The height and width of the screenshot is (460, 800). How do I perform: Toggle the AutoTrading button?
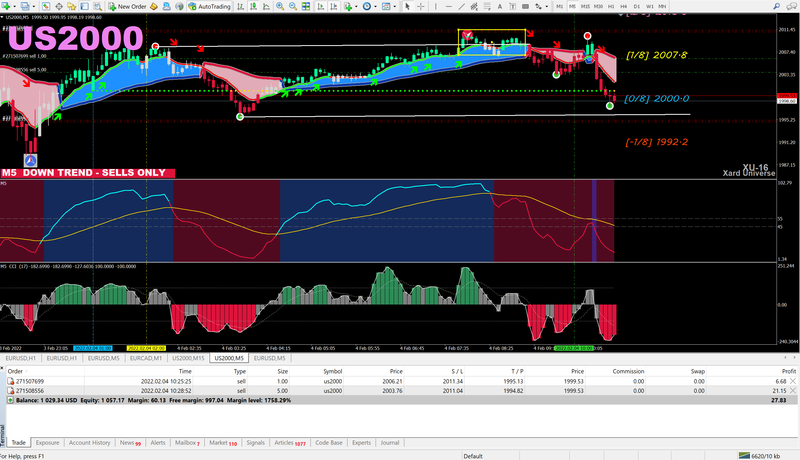pos(209,6)
